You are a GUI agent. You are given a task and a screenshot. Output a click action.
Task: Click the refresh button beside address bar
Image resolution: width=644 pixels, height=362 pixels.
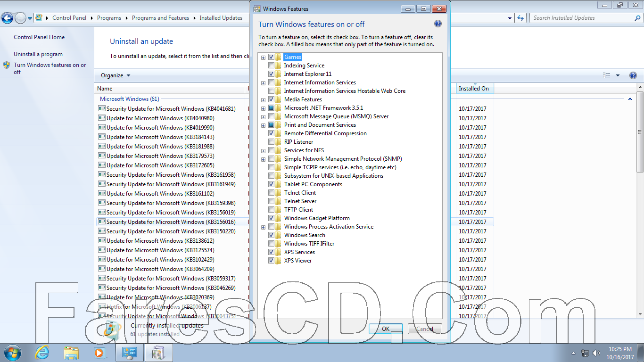[520, 18]
